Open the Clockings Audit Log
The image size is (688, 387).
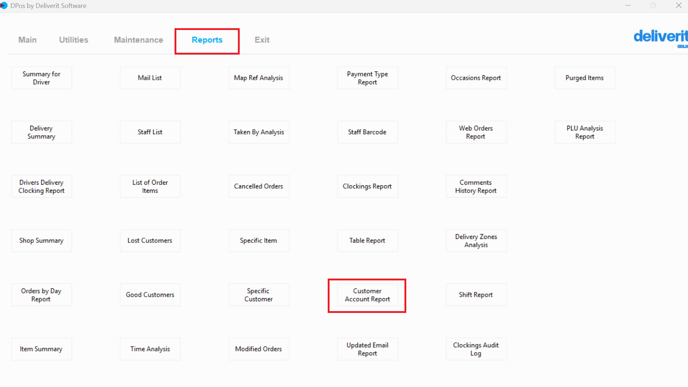point(476,349)
